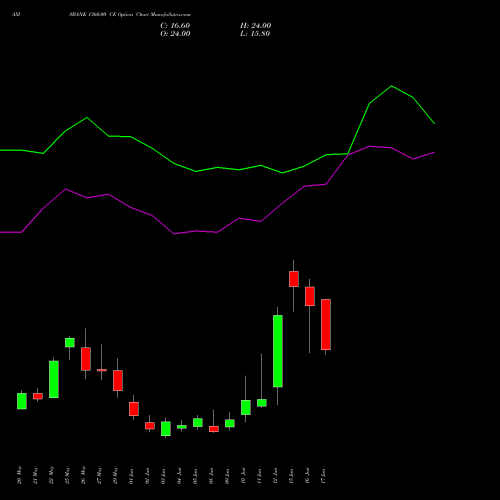
Task: Click the close value C: 16.60
Action: click(x=175, y=26)
